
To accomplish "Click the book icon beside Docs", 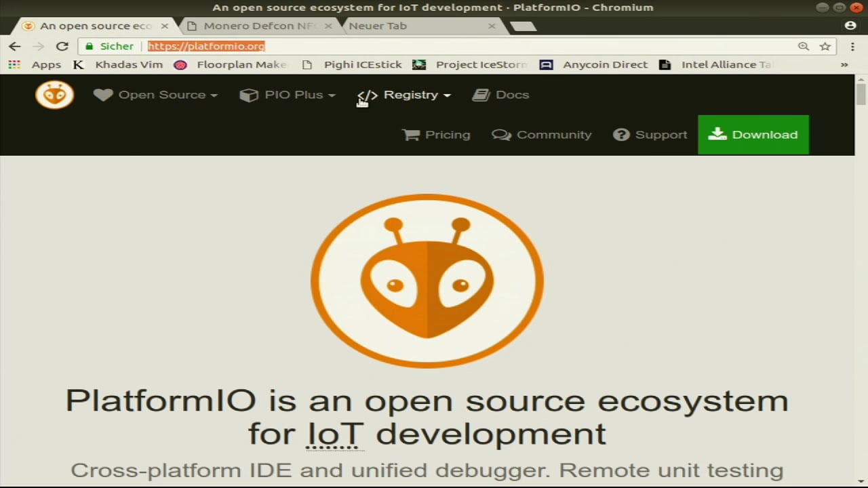I will click(x=481, y=95).
